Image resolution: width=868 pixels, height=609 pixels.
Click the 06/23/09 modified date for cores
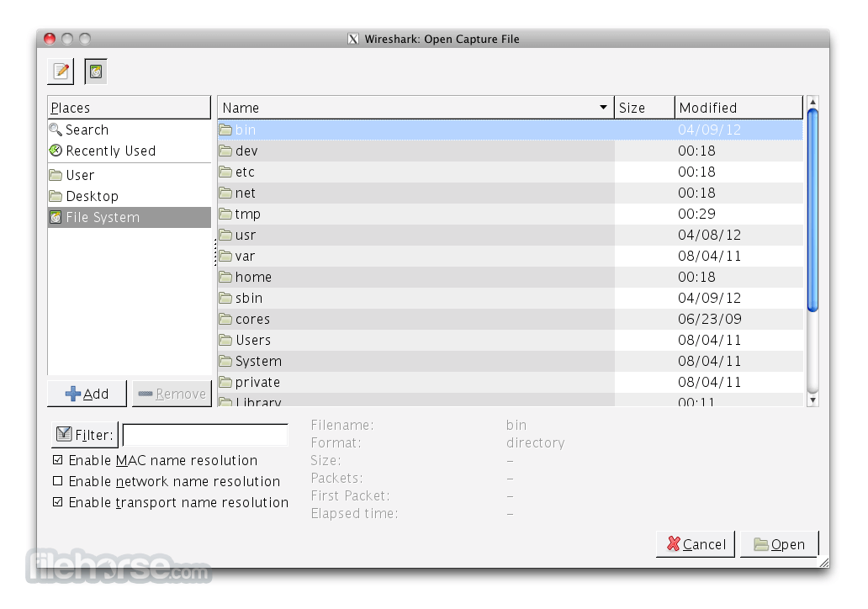pos(709,319)
